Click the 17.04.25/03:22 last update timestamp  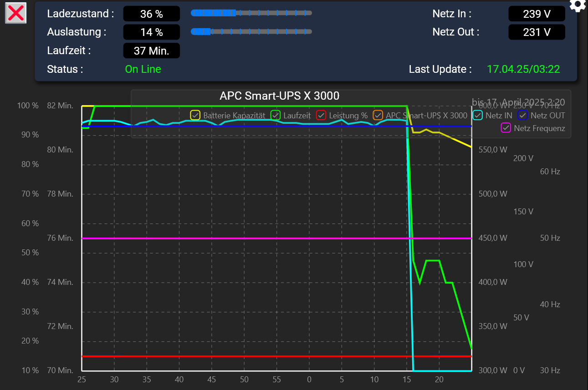tap(523, 69)
